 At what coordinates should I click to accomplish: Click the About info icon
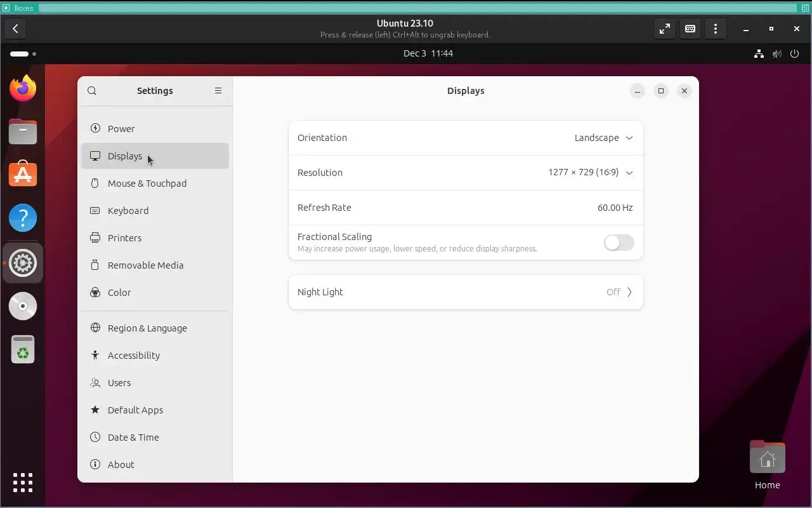pyautogui.click(x=95, y=464)
